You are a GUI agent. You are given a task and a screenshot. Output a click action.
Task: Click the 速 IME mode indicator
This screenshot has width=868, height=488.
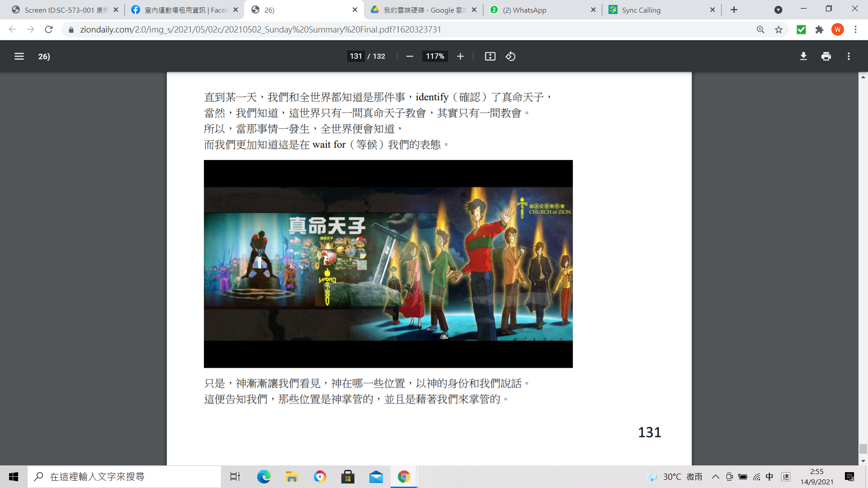786,477
